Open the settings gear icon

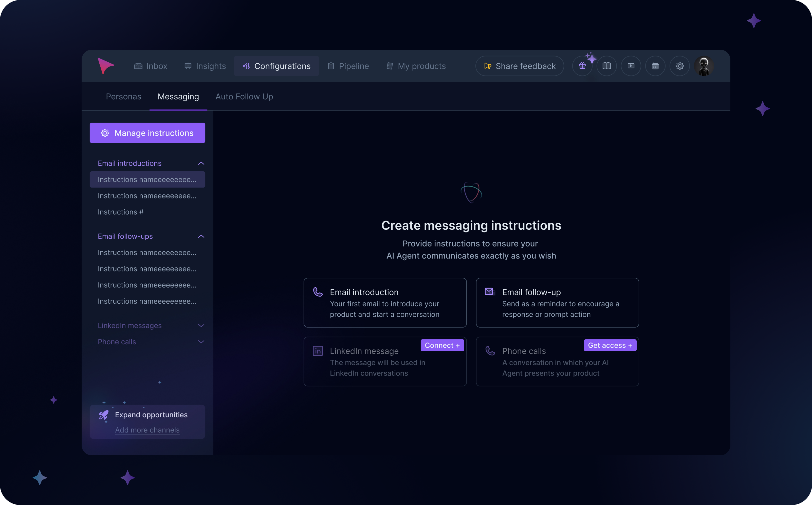(x=679, y=66)
